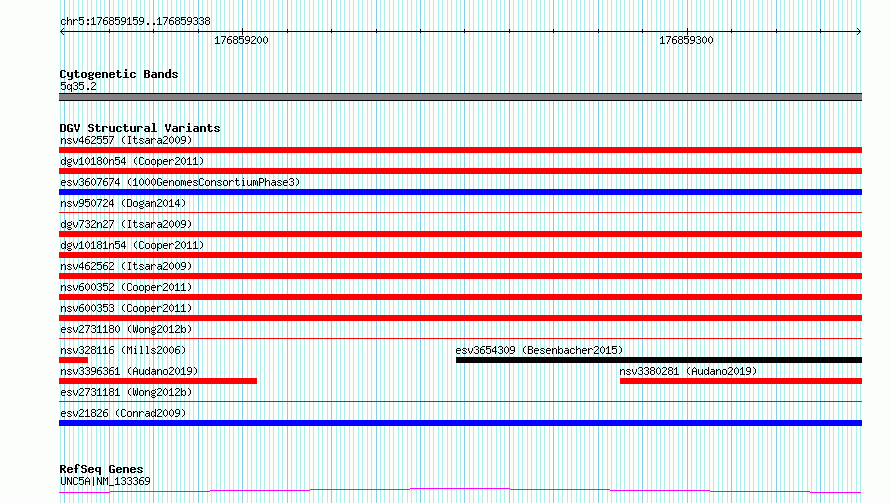Image resolution: width=890 pixels, height=503 pixels.
Task: Click the red bar under dgv10181n54
Action: (x=460, y=255)
